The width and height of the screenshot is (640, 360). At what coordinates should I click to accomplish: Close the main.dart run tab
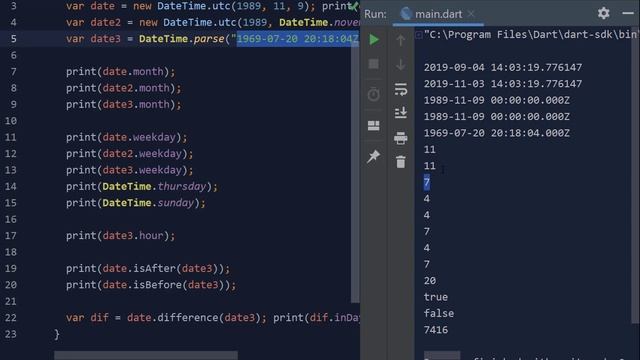[471, 14]
